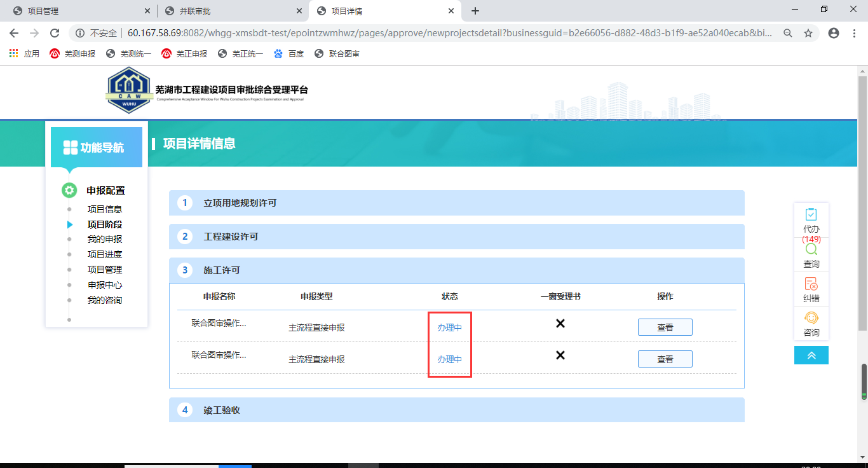Click the scroll-to-top double chevron button
This screenshot has width=868, height=468.
(811, 355)
